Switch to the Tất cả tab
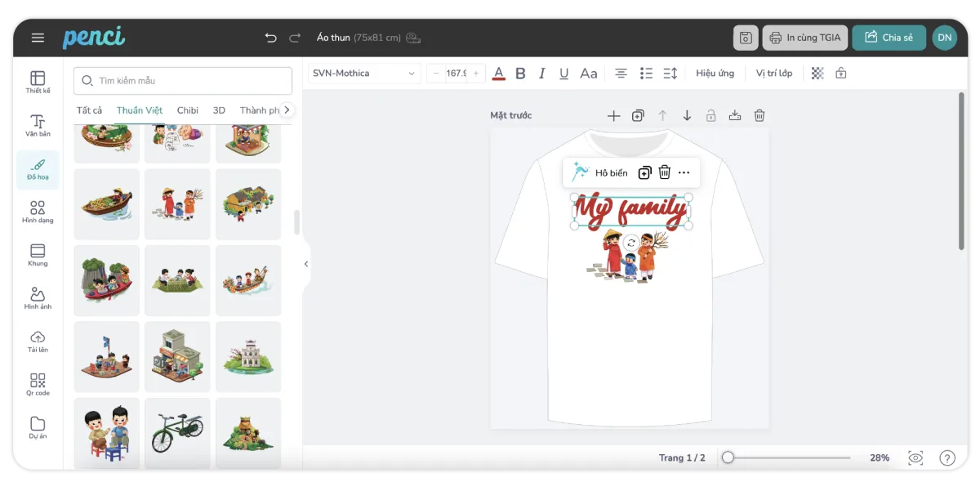 click(x=90, y=110)
